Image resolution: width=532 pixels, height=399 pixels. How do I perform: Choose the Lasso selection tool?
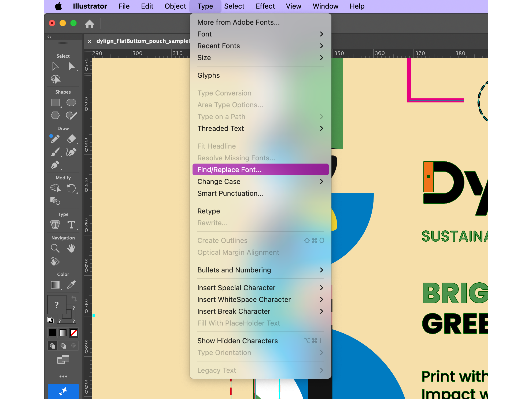[56, 79]
